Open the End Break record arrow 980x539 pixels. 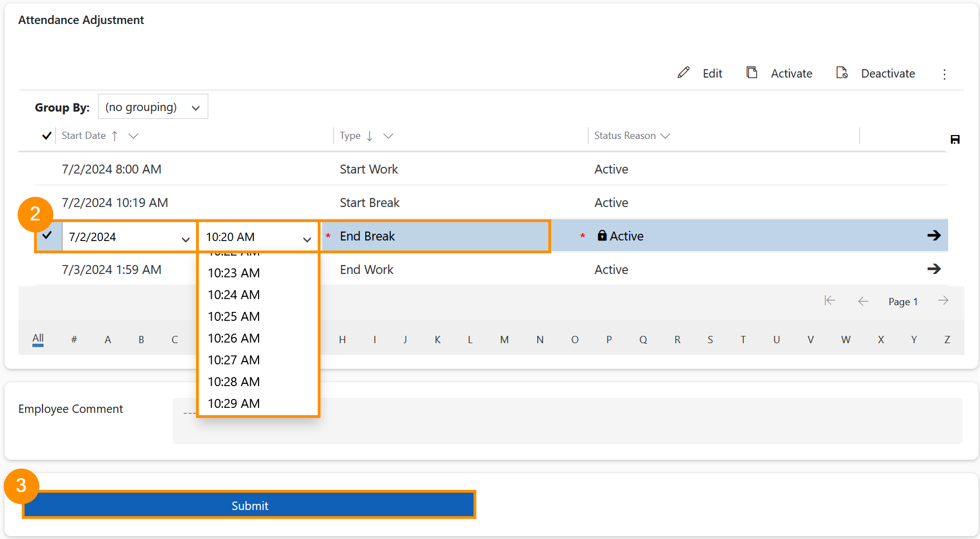pos(934,235)
